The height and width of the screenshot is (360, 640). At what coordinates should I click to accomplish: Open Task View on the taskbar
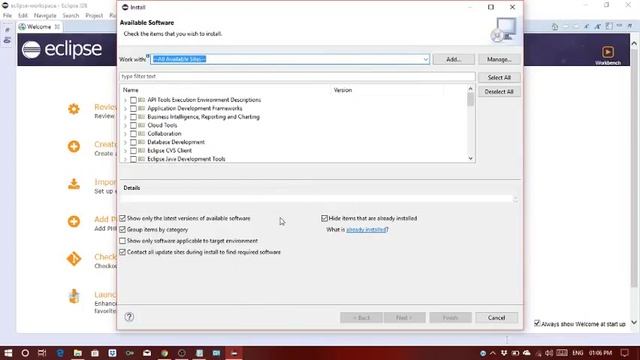pos(42,353)
